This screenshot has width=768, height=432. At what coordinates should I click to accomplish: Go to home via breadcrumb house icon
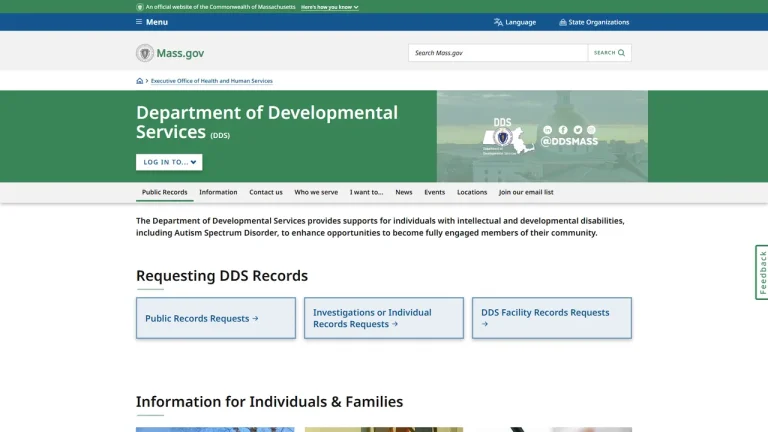[140, 81]
